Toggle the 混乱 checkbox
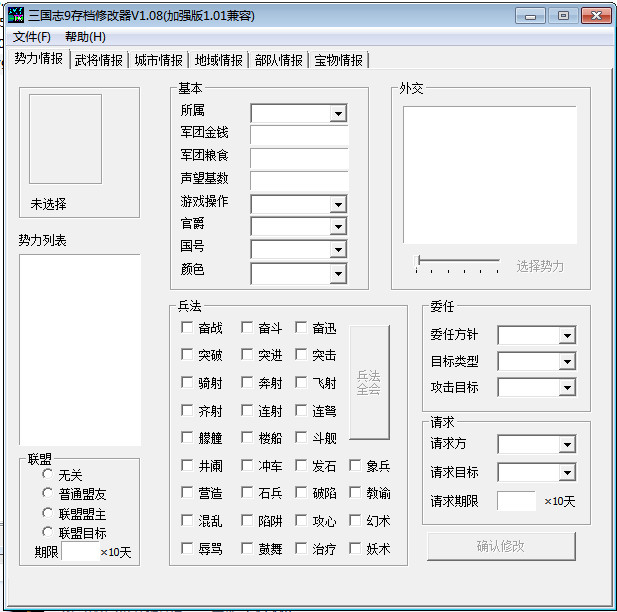This screenshot has height=612, width=617. [187, 520]
